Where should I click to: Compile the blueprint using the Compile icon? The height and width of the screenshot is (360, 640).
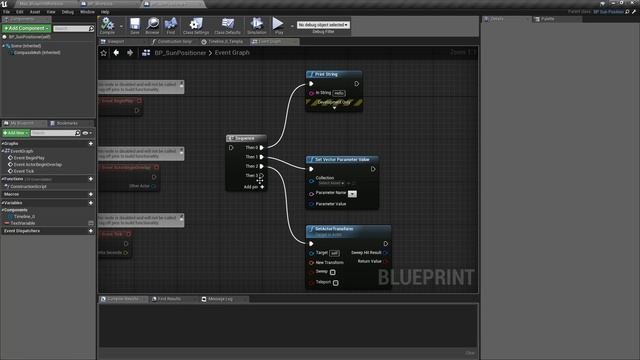click(107, 24)
